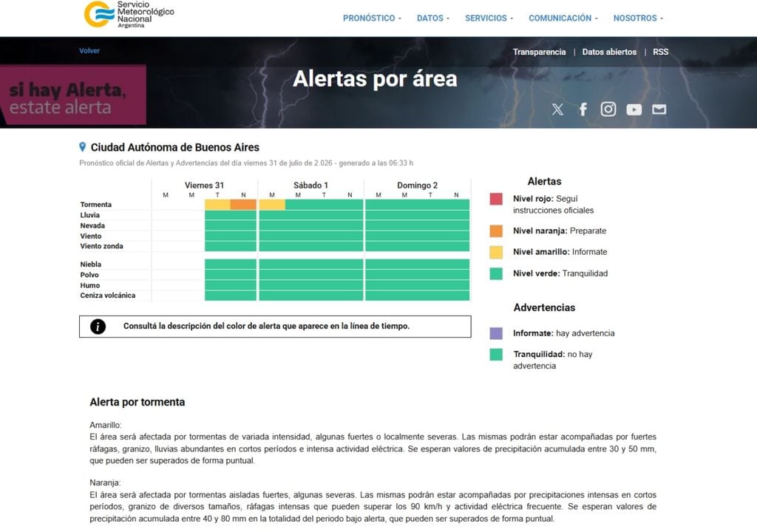This screenshot has height=532, width=757.
Task: Open the email envelope icon
Action: 659,109
